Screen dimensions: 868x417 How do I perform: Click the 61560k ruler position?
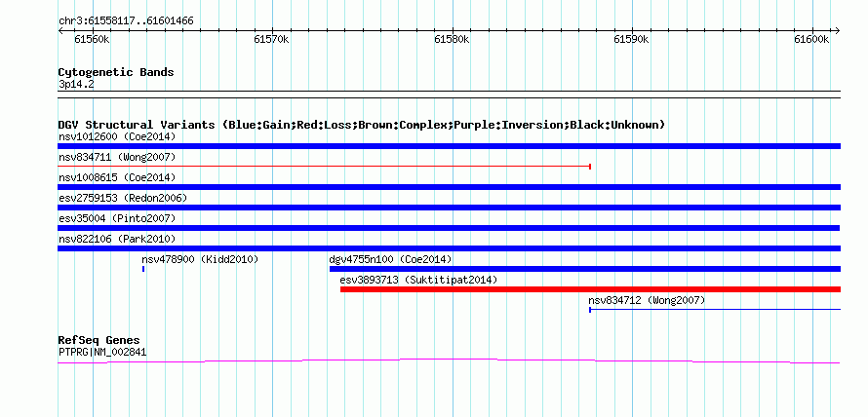pos(93,39)
